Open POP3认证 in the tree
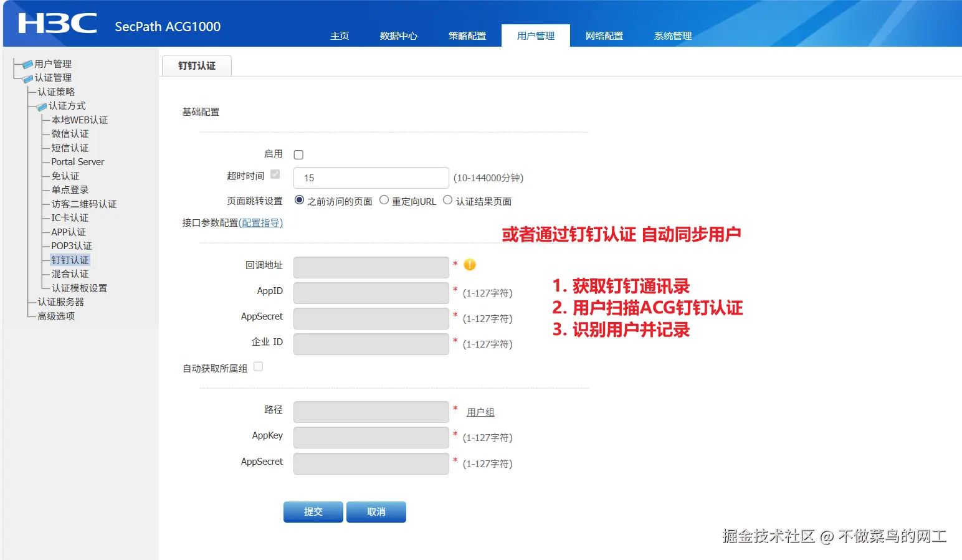Image resolution: width=962 pixels, height=560 pixels. click(x=72, y=246)
